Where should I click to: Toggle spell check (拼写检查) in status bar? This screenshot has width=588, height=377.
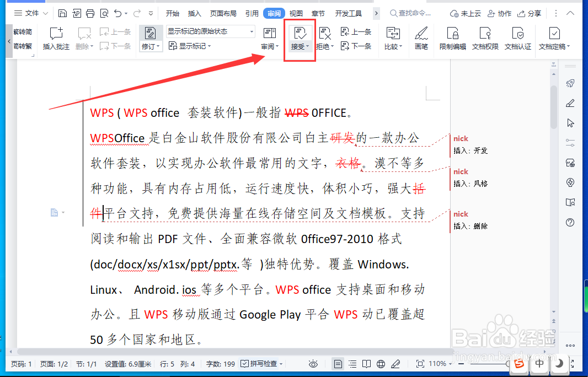pos(261,364)
